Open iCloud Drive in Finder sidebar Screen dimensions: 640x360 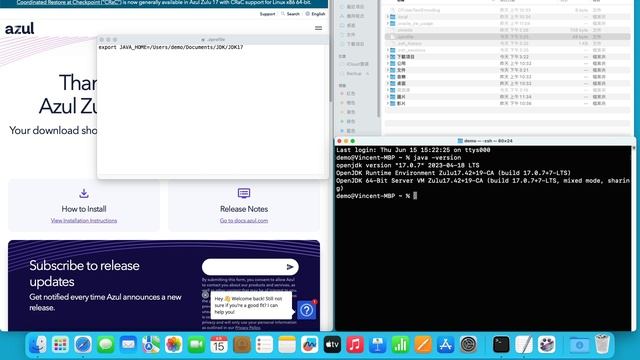coord(354,64)
